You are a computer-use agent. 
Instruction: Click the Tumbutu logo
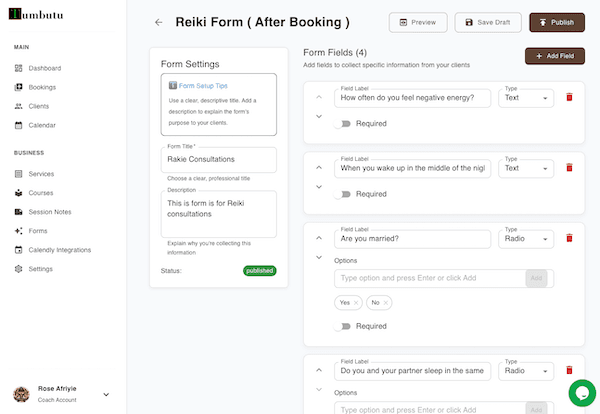[36, 15]
